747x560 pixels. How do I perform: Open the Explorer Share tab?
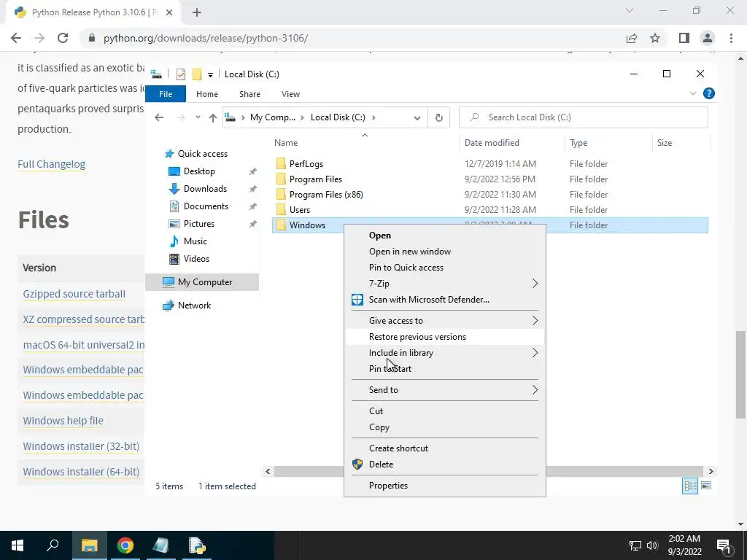click(249, 94)
